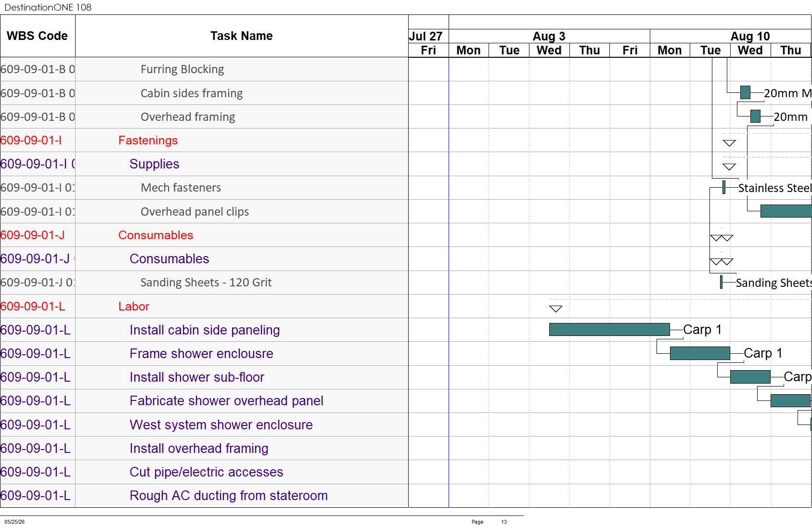Select the Fabricate shower overhead panel bar
812x528 pixels.
coord(790,400)
